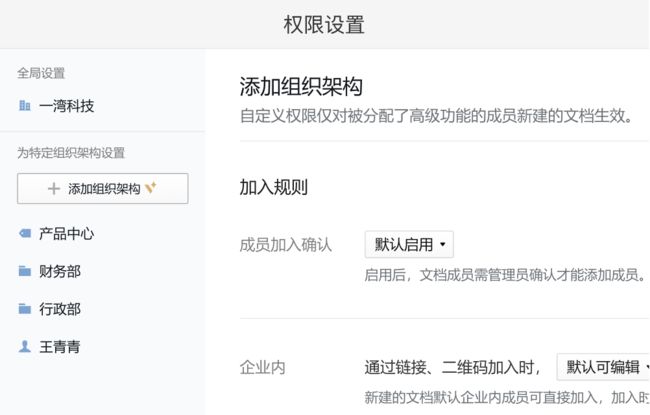Click the folder icon beside 财务部
This screenshot has width=650, height=415.
(x=25, y=271)
